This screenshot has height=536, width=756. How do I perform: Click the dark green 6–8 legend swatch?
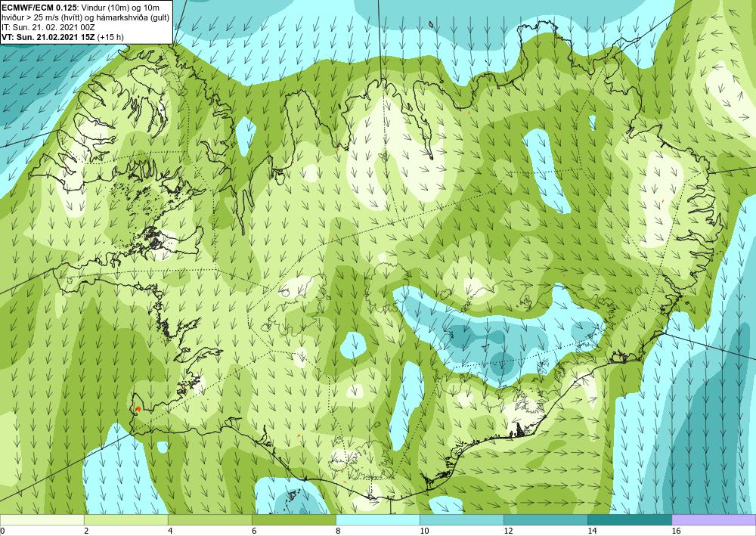tap(293, 519)
